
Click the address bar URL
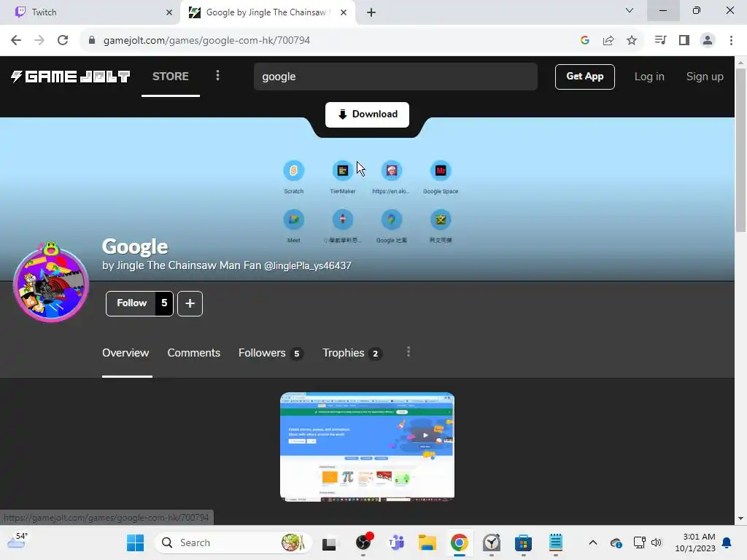click(x=206, y=41)
